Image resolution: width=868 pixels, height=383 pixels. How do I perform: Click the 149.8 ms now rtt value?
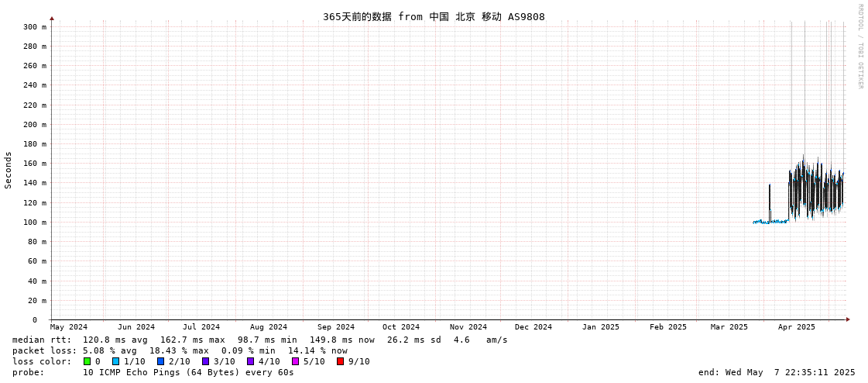(x=341, y=340)
